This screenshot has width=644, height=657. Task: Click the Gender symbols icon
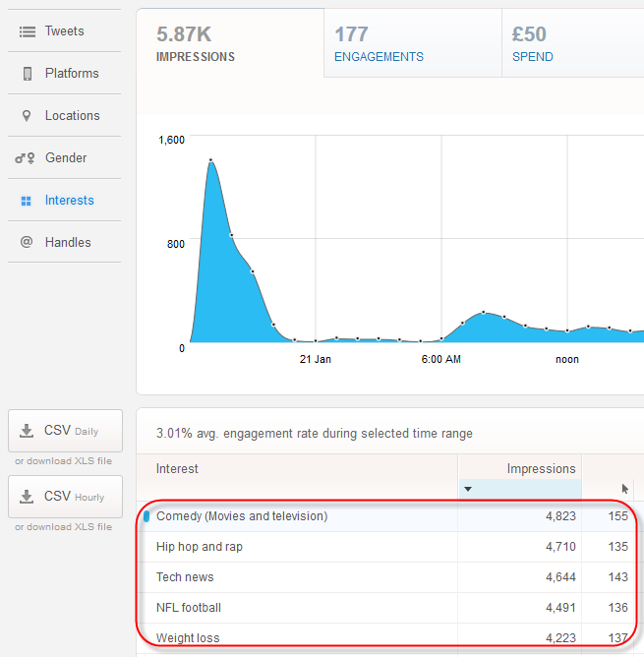pyautogui.click(x=27, y=158)
